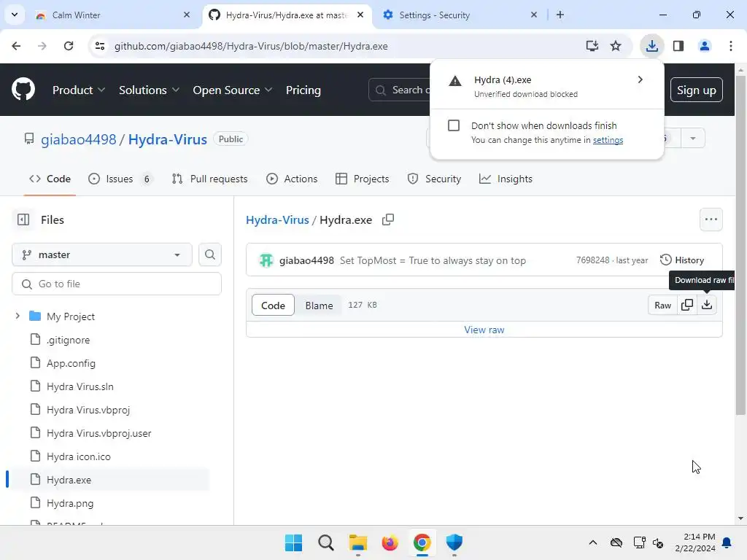This screenshot has height=560, width=747.
Task: Click the Raw button
Action: (x=662, y=305)
